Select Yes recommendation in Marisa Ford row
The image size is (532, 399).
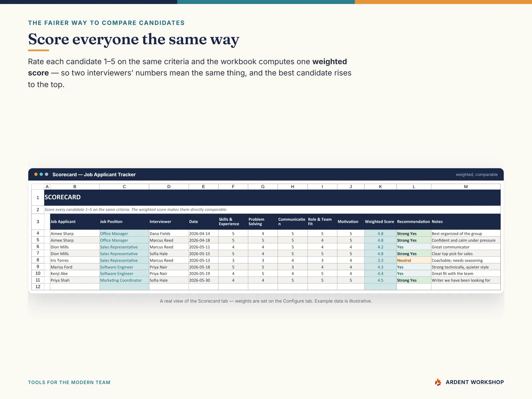pos(414,267)
